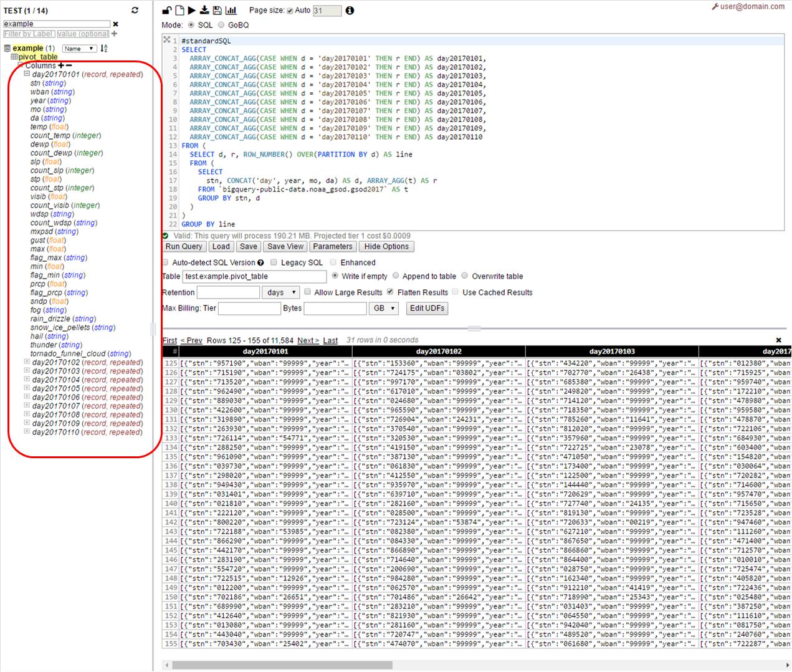Enable Legacy SQL checkbox
Screen dimensions: 792x672
click(274, 262)
